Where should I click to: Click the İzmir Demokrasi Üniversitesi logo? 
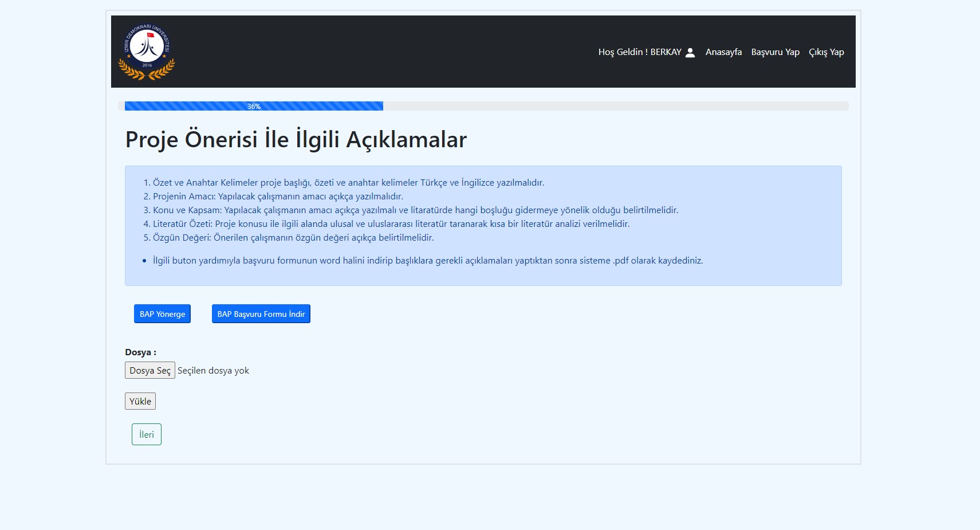(x=146, y=51)
